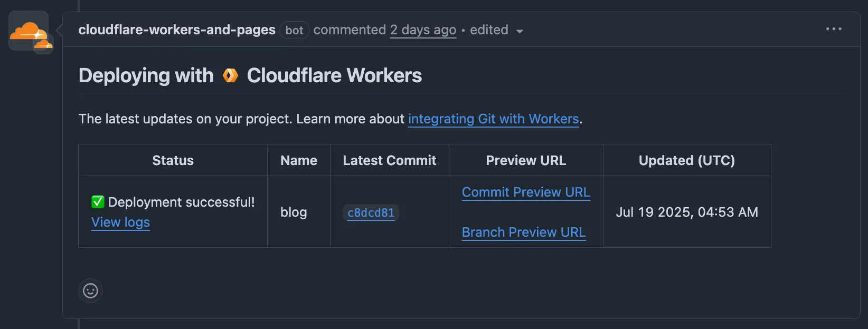868x329 pixels.
Task: Click the 'bot' label badge
Action: [294, 30]
